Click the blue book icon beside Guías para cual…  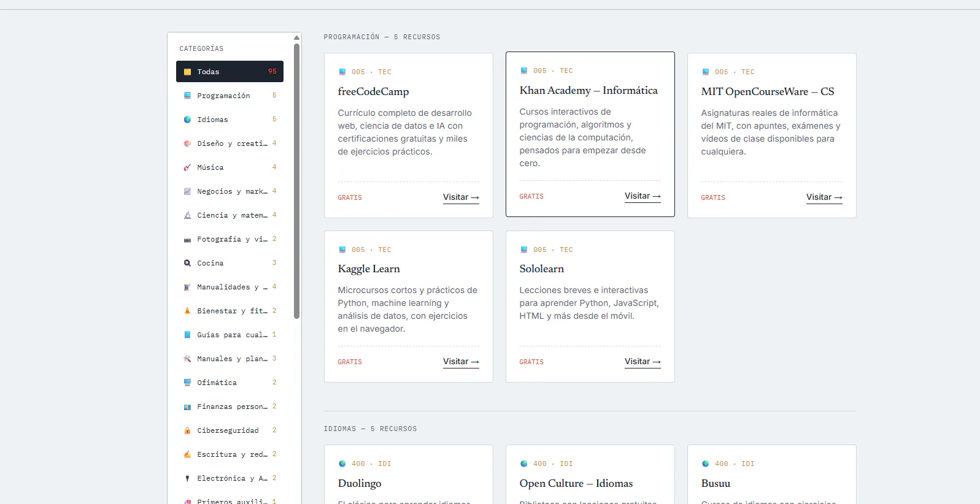tap(187, 335)
